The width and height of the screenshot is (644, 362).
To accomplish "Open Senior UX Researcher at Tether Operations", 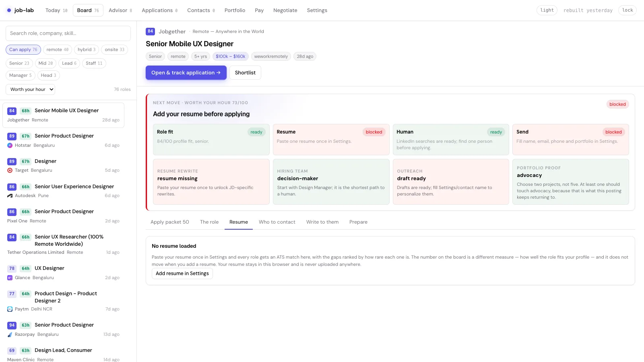I will point(64,245).
